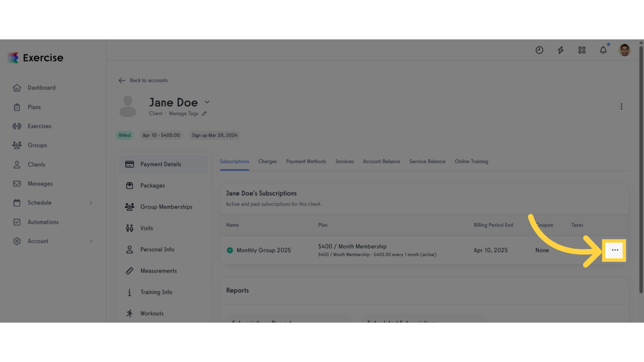Open the Invoices tab
The height and width of the screenshot is (362, 644).
[344, 162]
